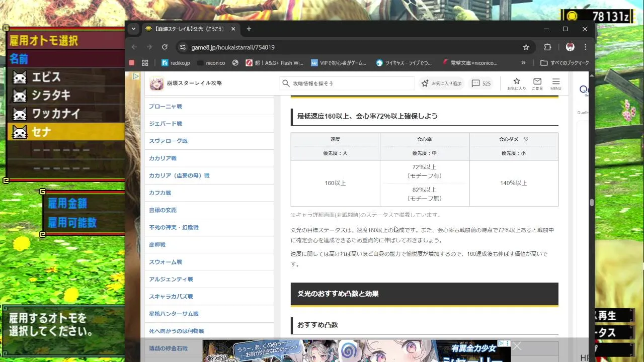Open the カフカ戦 sidebar link
The width and height of the screenshot is (644, 362).
coord(160,193)
